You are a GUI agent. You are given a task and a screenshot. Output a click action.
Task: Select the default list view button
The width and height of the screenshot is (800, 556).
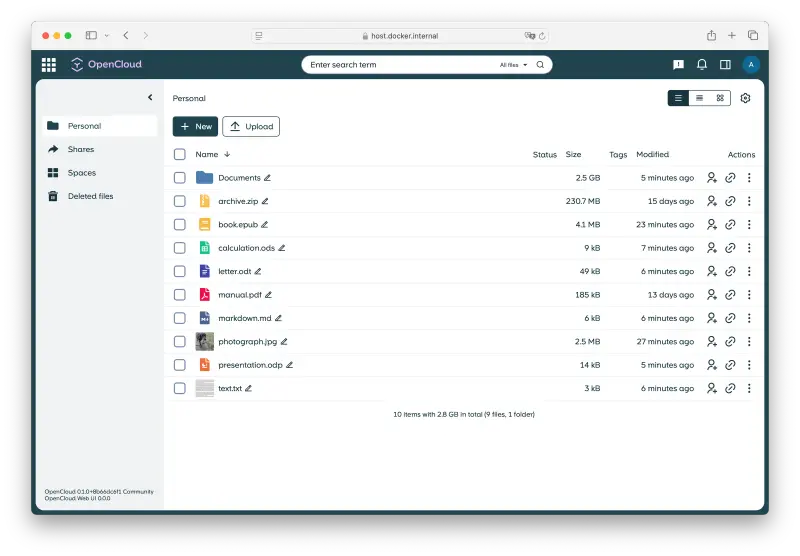(x=678, y=98)
